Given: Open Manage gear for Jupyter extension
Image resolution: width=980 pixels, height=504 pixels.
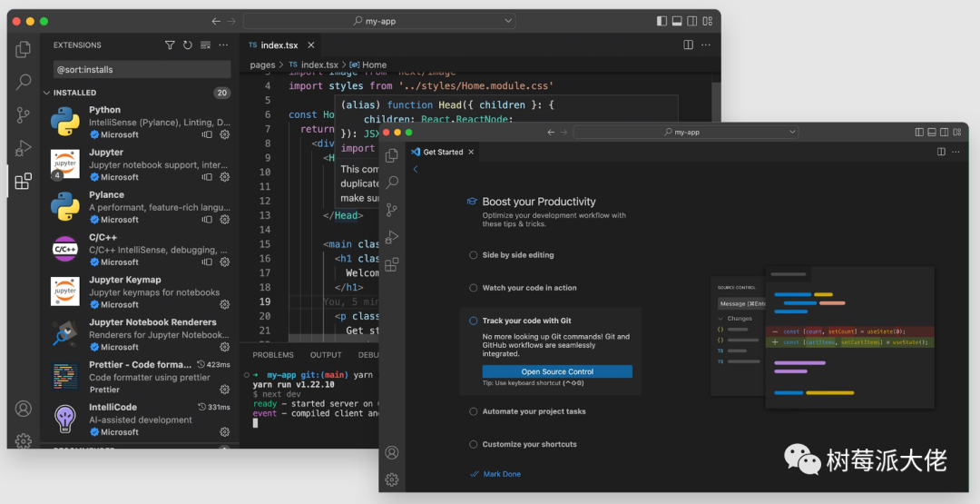Looking at the screenshot, I should [225, 177].
